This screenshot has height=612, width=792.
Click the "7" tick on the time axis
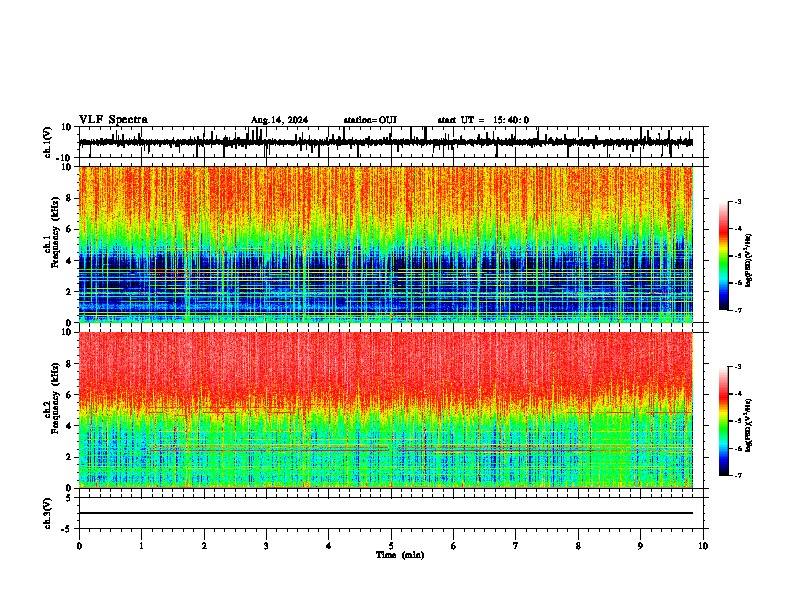[x=516, y=546]
